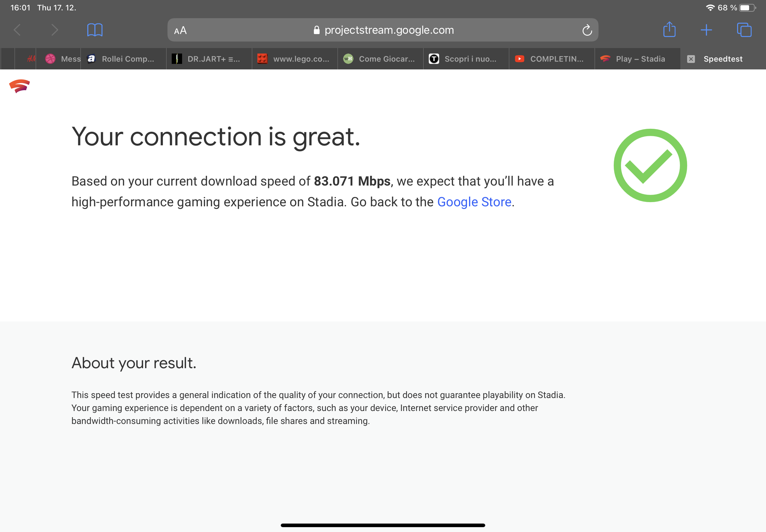Open the AA reader view menu
Image resolution: width=766 pixels, height=532 pixels.
[x=180, y=31]
